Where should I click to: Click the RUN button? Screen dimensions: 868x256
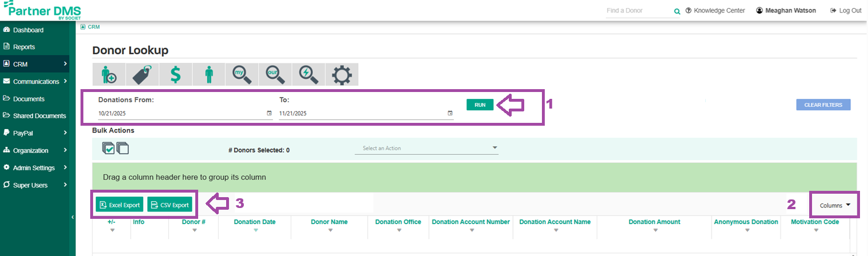[x=480, y=105]
